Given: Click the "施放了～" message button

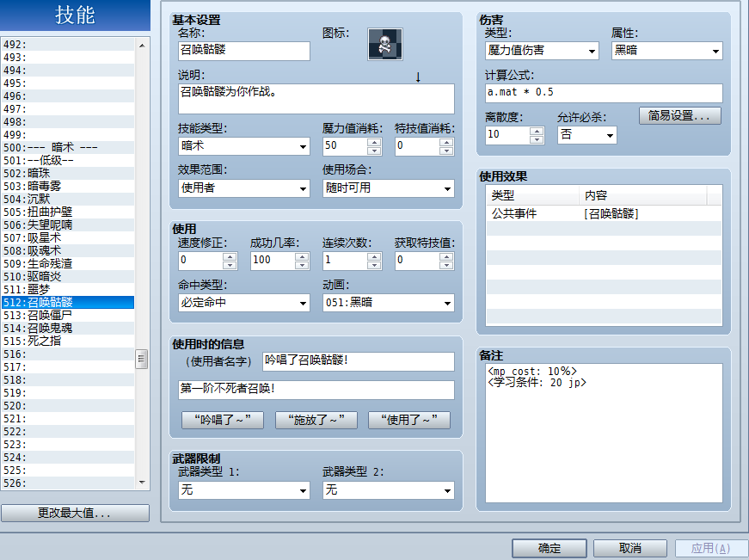Looking at the screenshot, I should [x=316, y=420].
